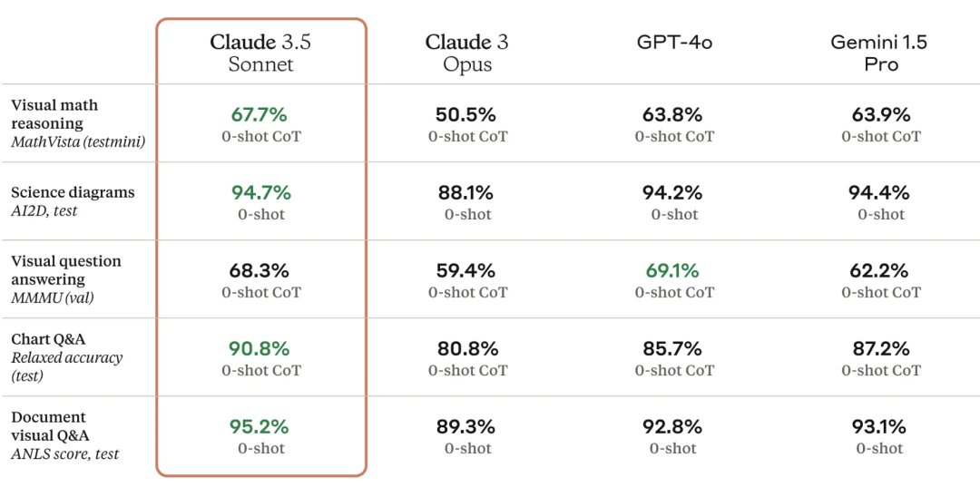Click the green 90.8% chart Q&A score
This screenshot has width=980, height=487.
pos(260,349)
